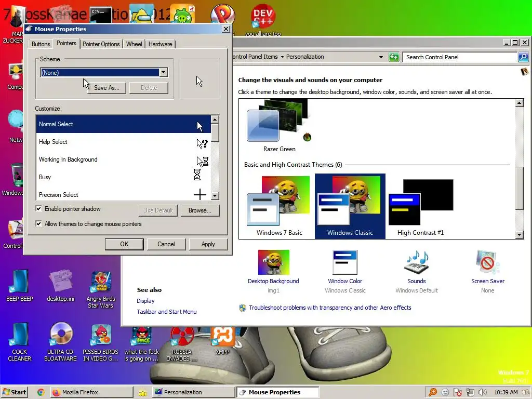
Task: Click the 10:39 AM clock
Action: [x=506, y=392]
